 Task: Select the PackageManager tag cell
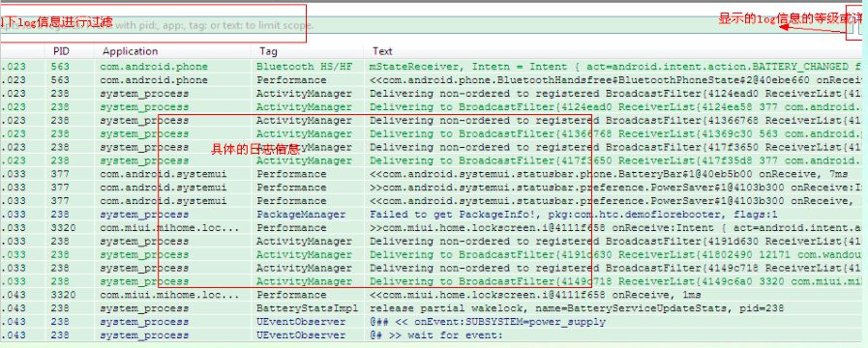pos(301,215)
